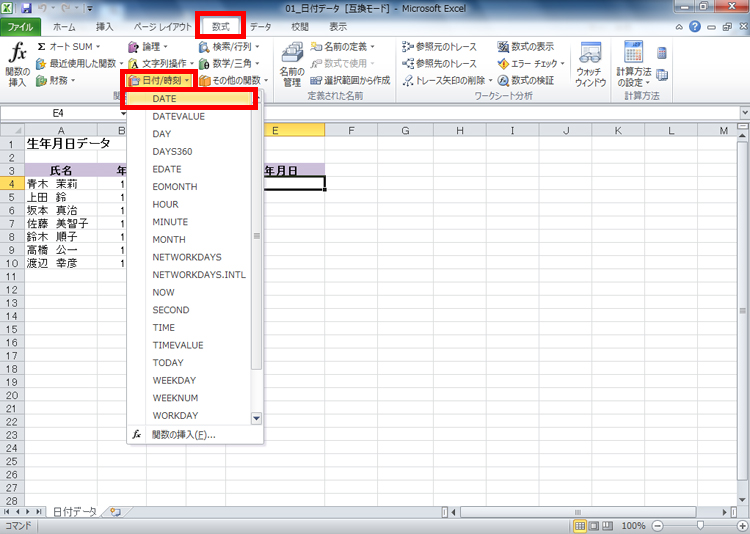Click the Calculate Now calculator icon
The image size is (750, 534).
point(662,53)
